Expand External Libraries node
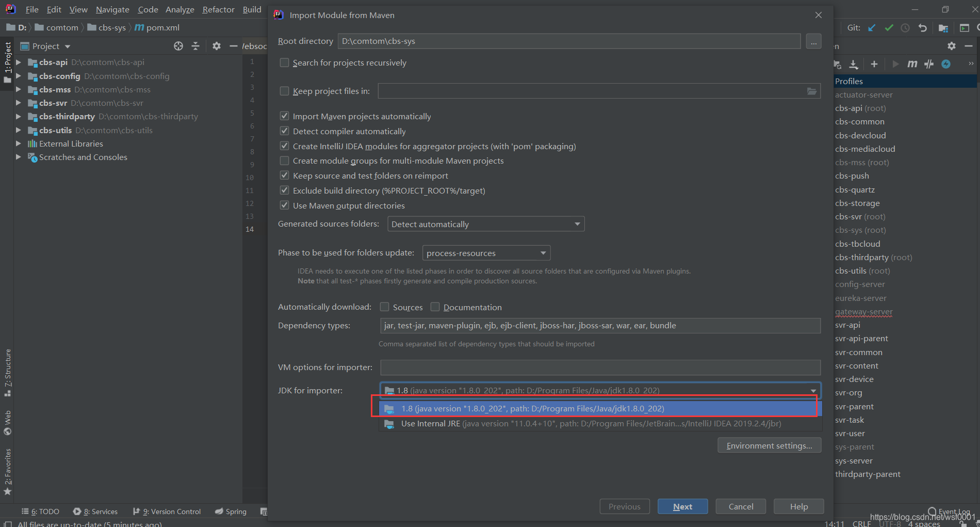 (19, 143)
